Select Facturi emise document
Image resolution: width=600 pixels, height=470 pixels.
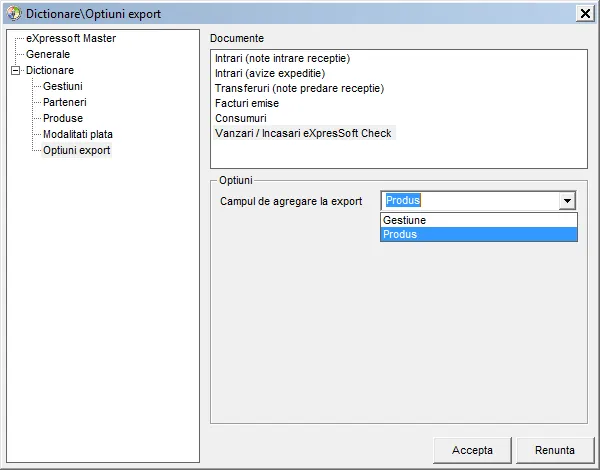pyautogui.click(x=247, y=103)
